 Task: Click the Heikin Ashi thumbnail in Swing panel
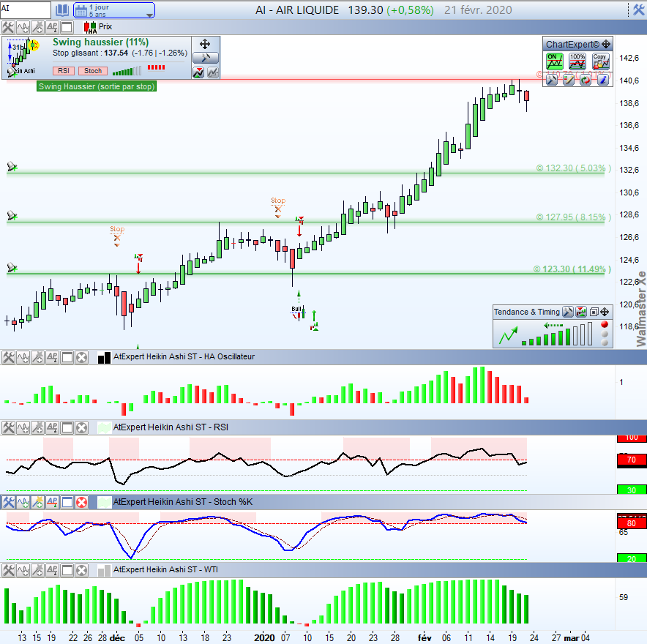(x=23, y=57)
